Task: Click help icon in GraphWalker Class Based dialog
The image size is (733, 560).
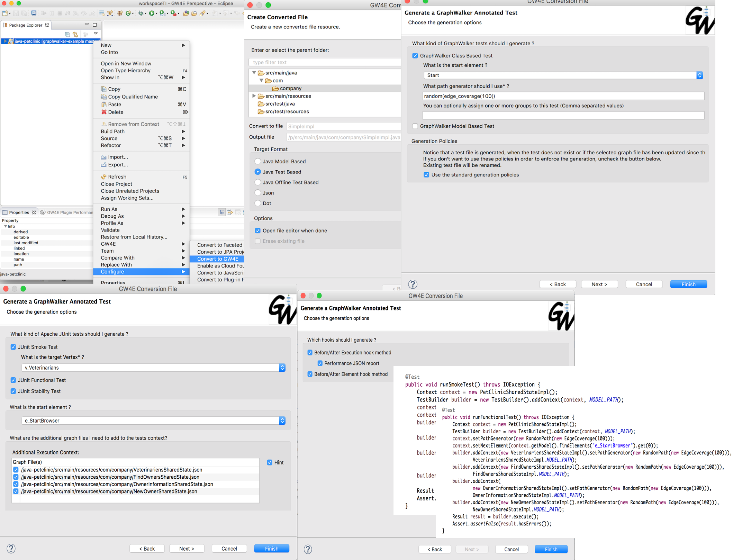Action: (x=413, y=284)
